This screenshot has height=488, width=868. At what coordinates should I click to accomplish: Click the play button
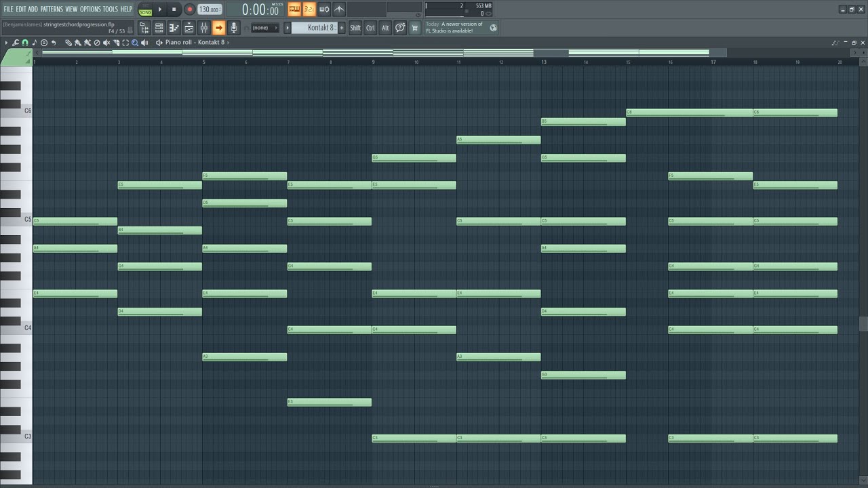[x=160, y=9]
